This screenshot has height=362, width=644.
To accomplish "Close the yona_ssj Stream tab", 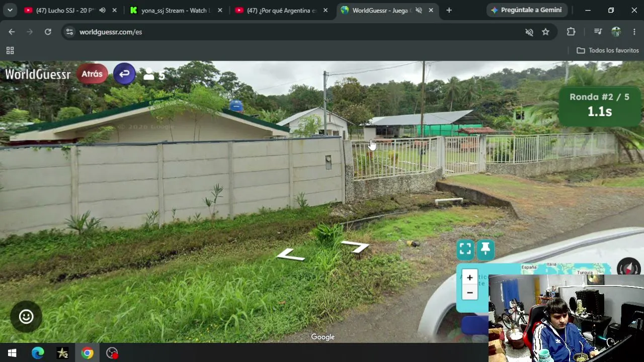I will pos(220,10).
